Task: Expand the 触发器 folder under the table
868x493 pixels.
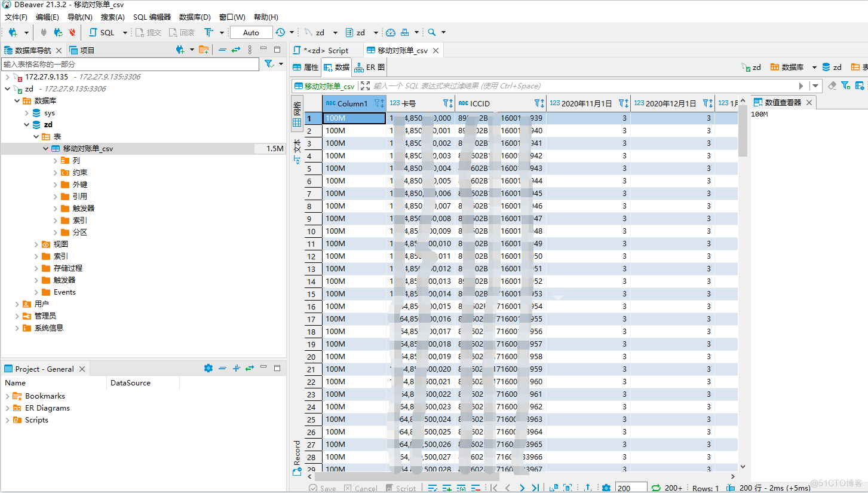Action: [x=55, y=208]
